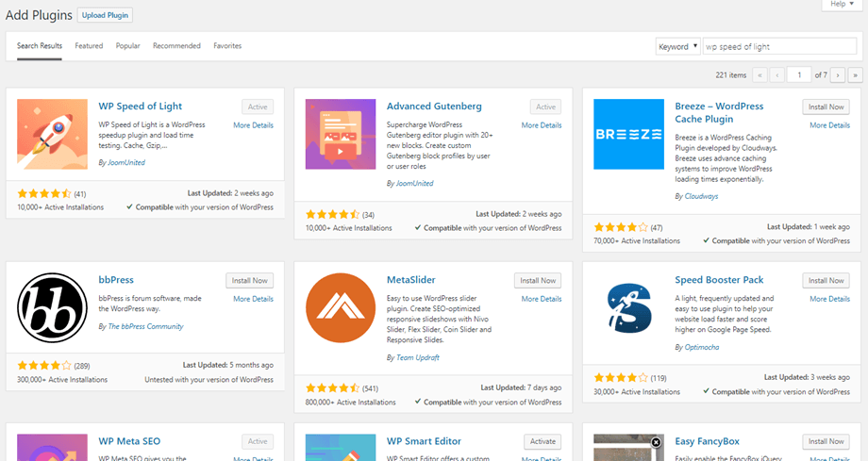
Task: Open the WP Smart Editor title link
Action: [x=424, y=441]
